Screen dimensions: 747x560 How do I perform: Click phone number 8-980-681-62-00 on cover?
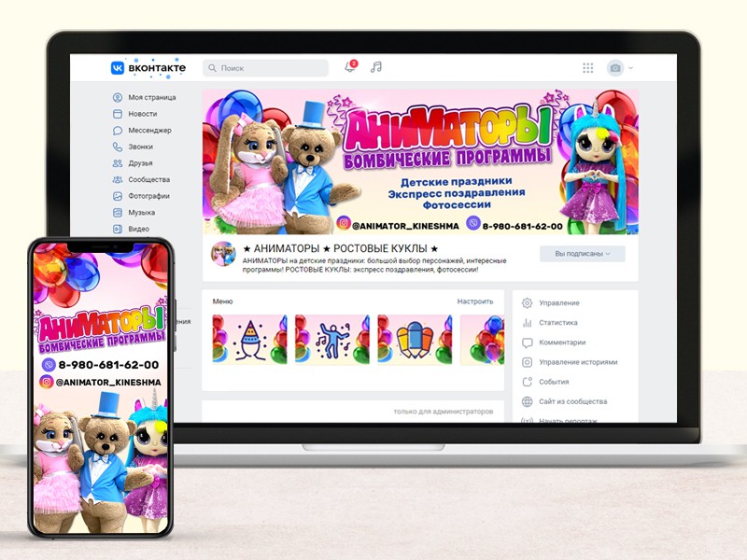coord(523,226)
